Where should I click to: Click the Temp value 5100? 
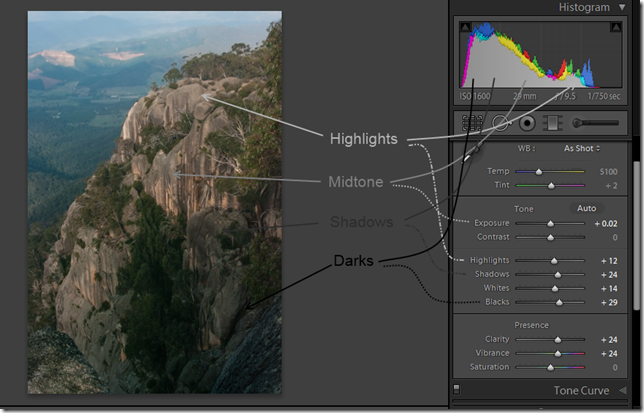[x=608, y=172]
